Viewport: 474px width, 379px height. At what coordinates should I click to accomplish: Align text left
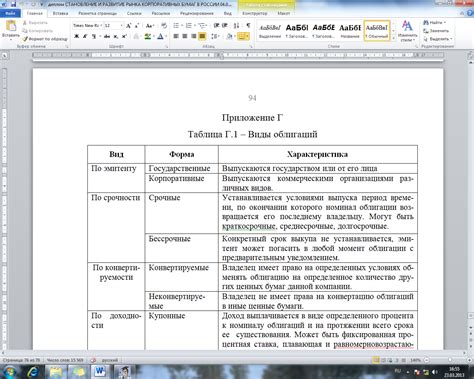click(x=176, y=36)
